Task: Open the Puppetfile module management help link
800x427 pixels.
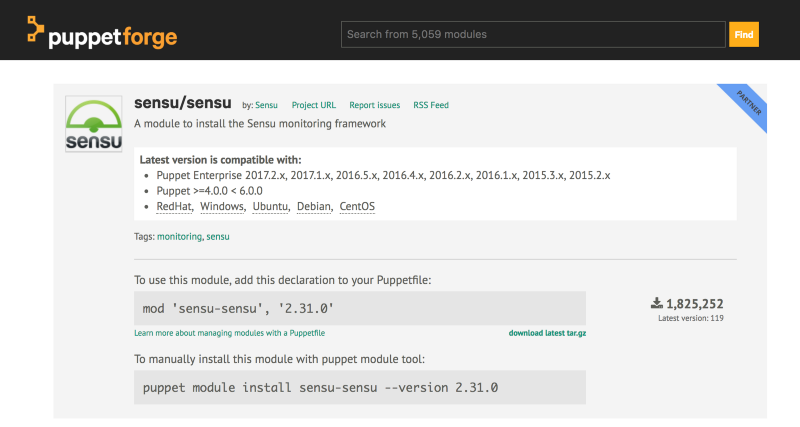Action: pyautogui.click(x=229, y=332)
